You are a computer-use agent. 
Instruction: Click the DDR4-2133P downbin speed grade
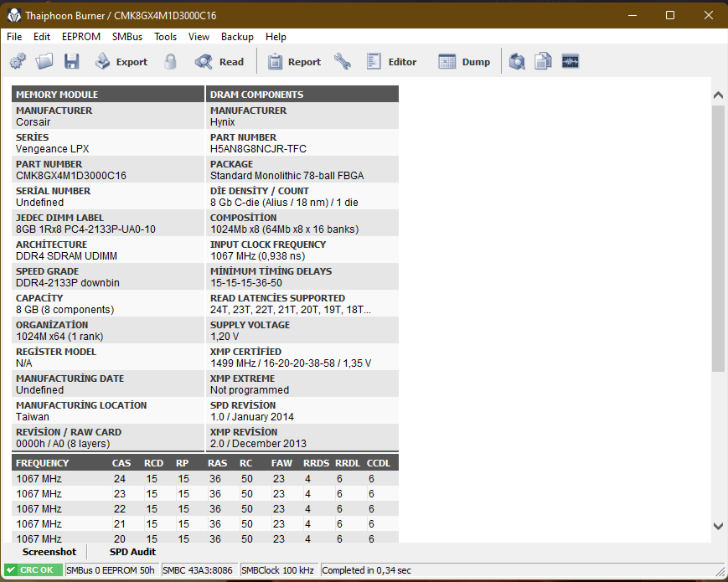68,283
